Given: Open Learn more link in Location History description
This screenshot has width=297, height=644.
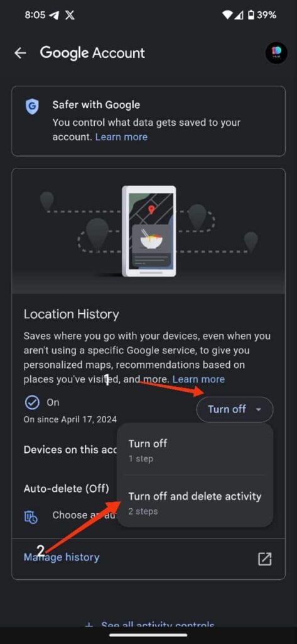Looking at the screenshot, I should (x=198, y=379).
